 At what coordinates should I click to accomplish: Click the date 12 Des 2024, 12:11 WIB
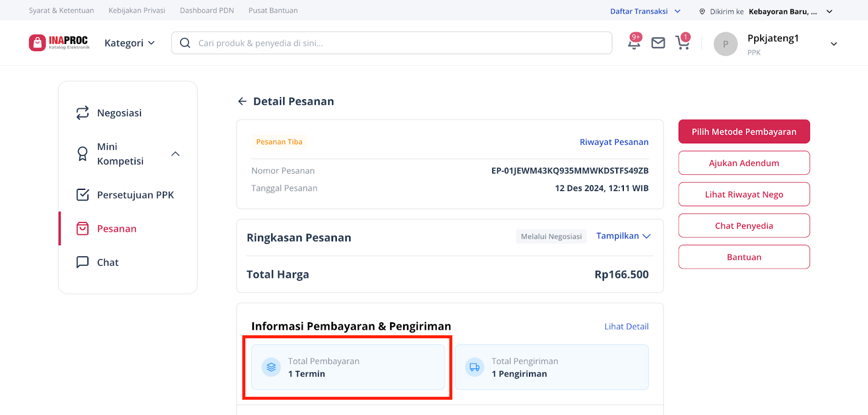point(602,188)
